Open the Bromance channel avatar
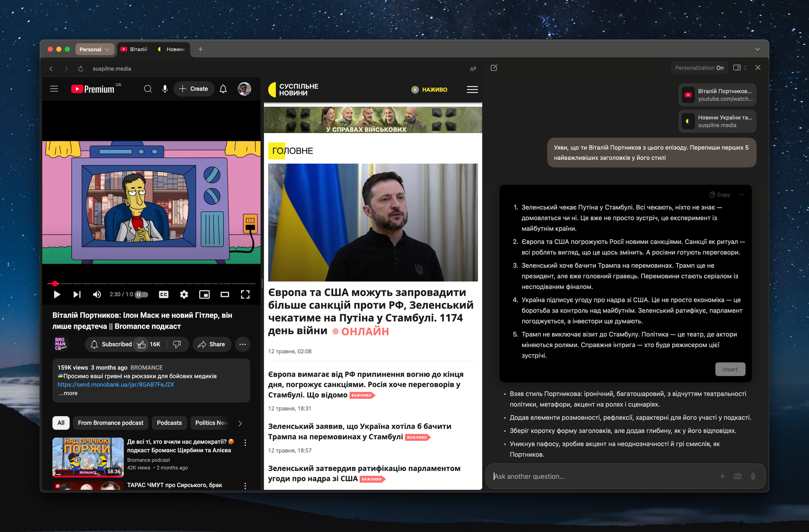 pos(61,344)
